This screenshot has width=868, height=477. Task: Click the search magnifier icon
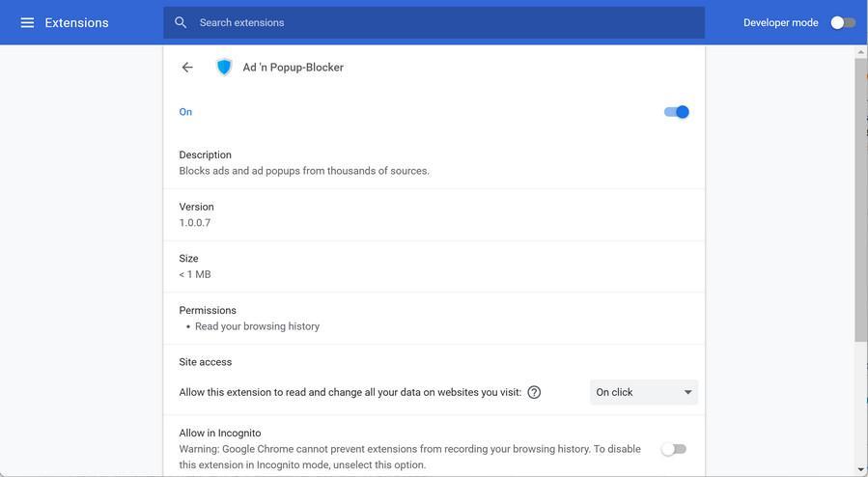click(181, 22)
